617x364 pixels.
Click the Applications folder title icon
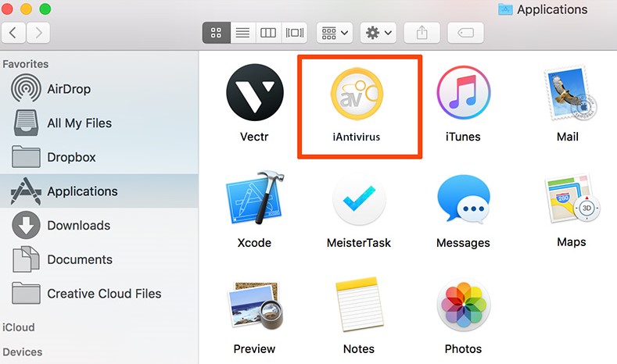point(505,9)
